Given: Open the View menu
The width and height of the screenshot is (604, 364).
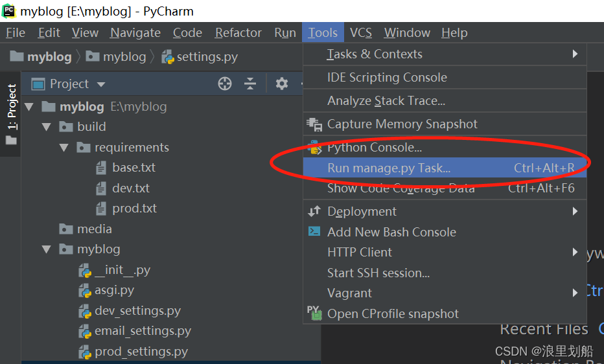Looking at the screenshot, I should (85, 32).
